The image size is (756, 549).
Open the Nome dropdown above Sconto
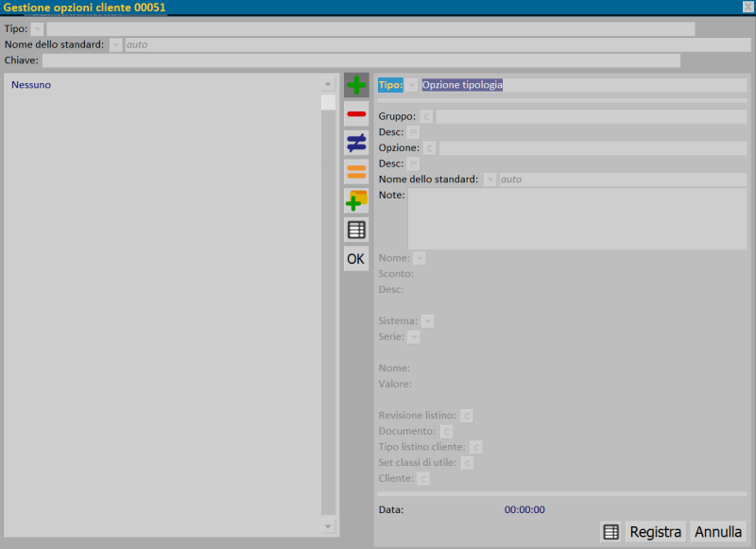420,258
